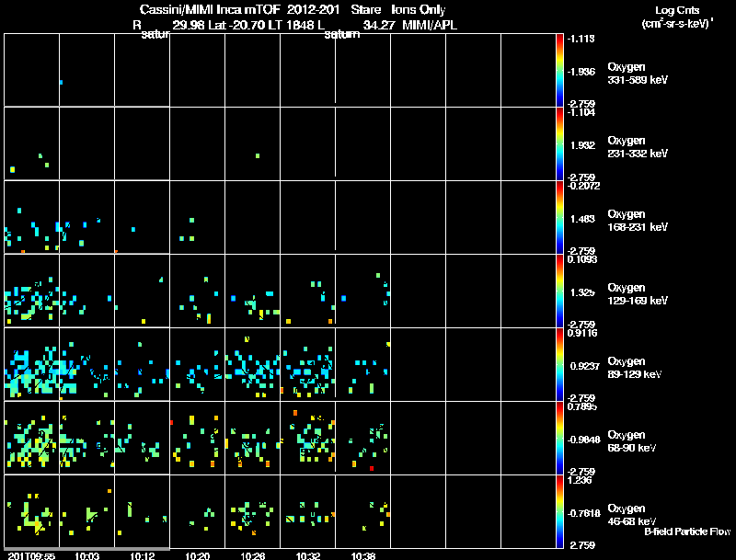This screenshot has height=560, width=736.
Task: Click the colorbar value "-0.9848"
Action: pyautogui.click(x=583, y=440)
